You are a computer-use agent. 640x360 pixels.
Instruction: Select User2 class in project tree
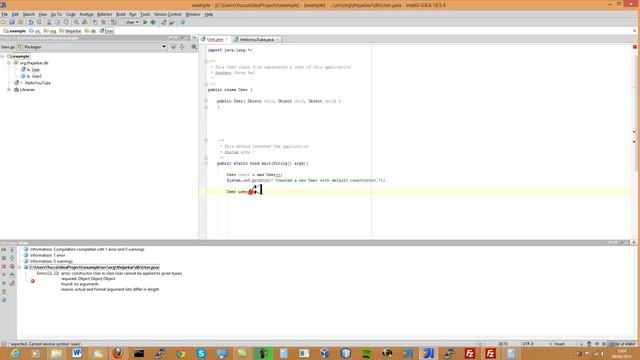[x=37, y=76]
